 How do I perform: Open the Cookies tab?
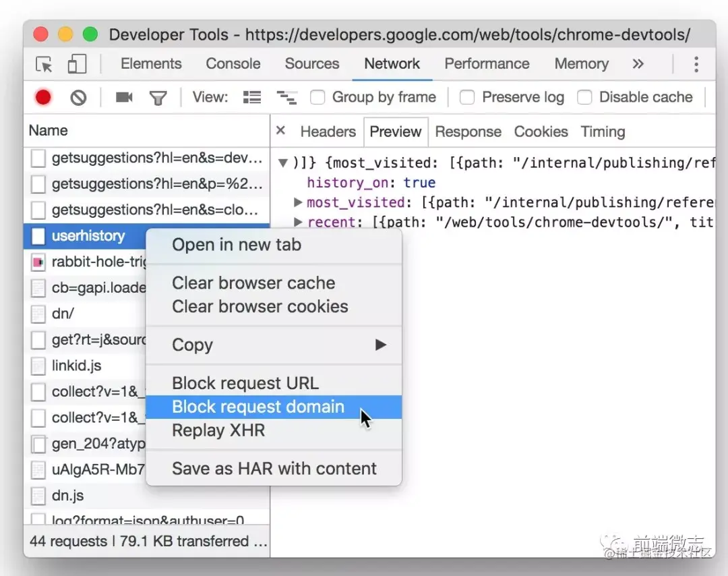(541, 132)
